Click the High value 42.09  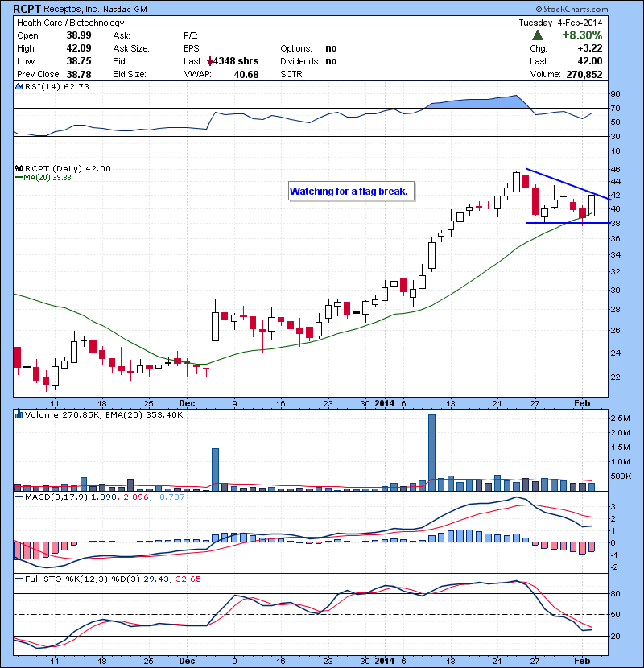(79, 48)
